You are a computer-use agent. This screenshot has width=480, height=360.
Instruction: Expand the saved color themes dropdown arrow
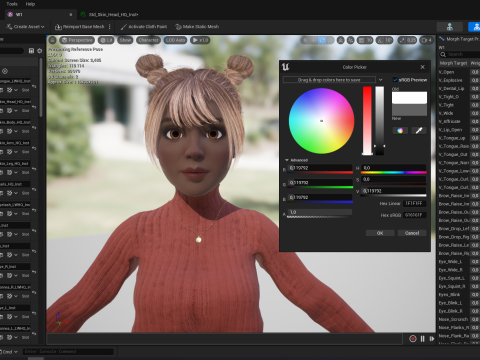pyautogui.click(x=380, y=80)
